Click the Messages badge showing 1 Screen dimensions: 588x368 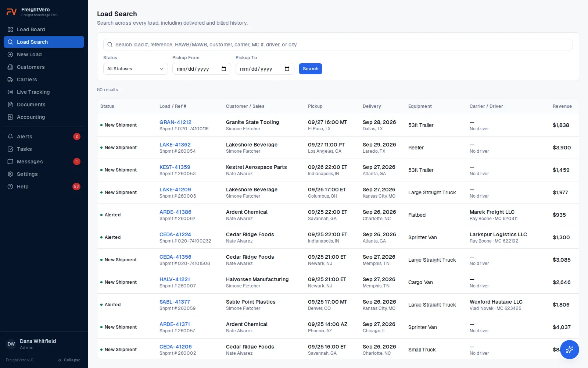[76, 162]
